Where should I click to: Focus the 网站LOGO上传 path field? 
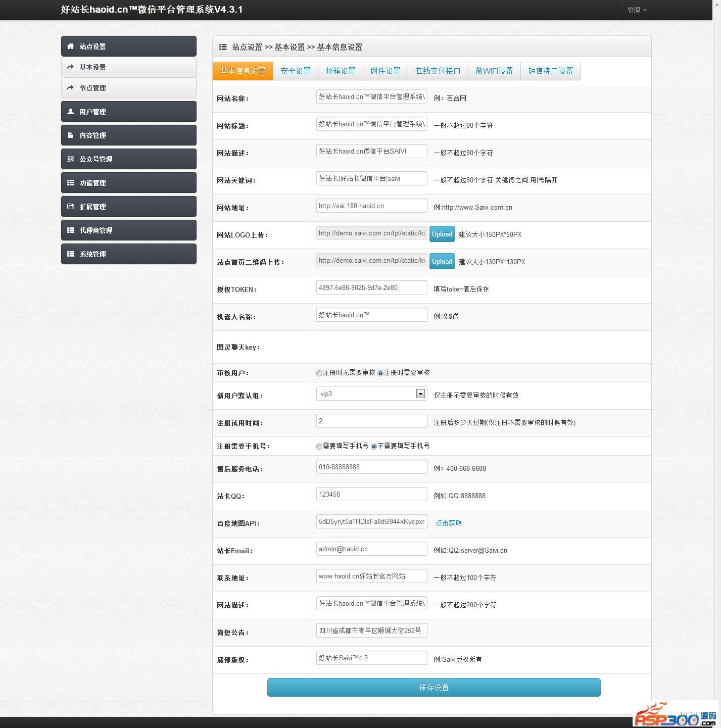click(x=372, y=233)
